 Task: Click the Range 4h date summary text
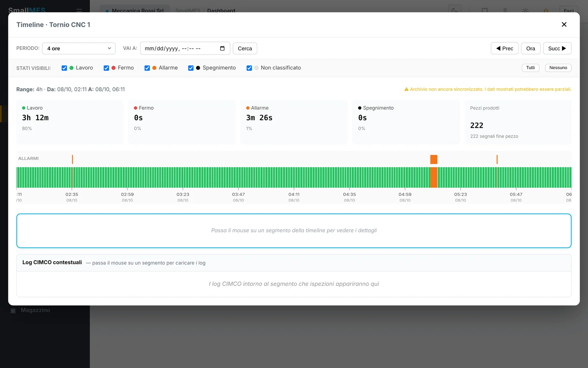71,89
